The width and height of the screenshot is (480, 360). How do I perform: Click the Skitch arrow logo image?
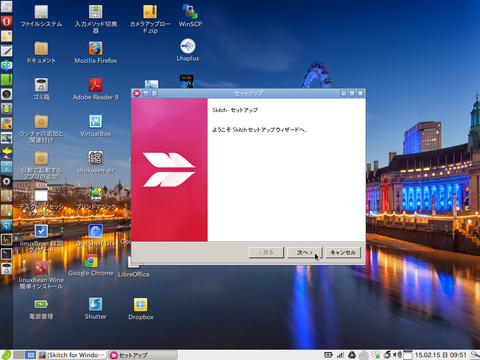169,170
